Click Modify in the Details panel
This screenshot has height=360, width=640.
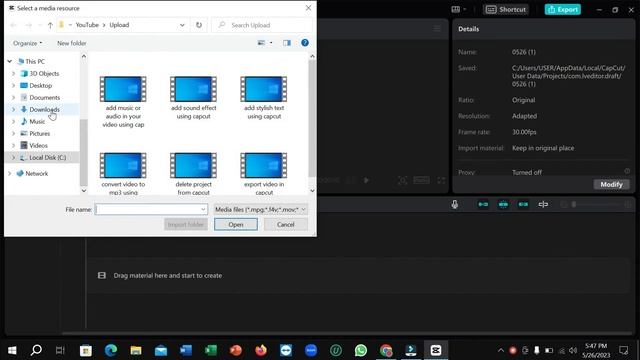[611, 184]
